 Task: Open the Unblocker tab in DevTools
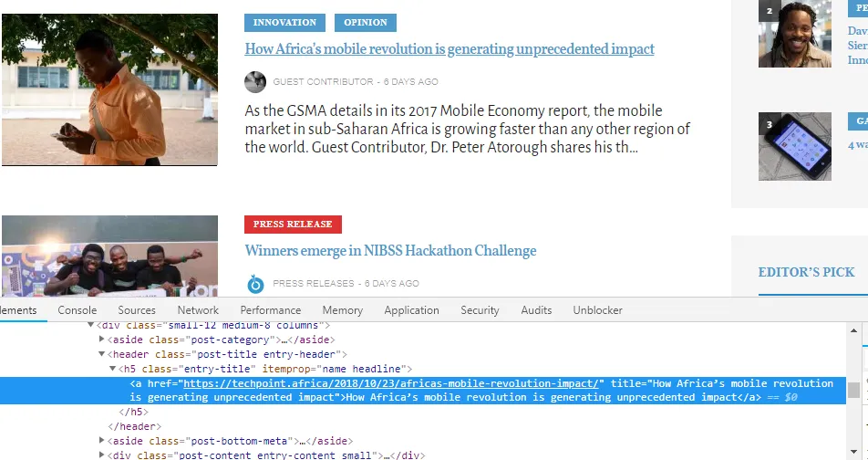(x=597, y=310)
